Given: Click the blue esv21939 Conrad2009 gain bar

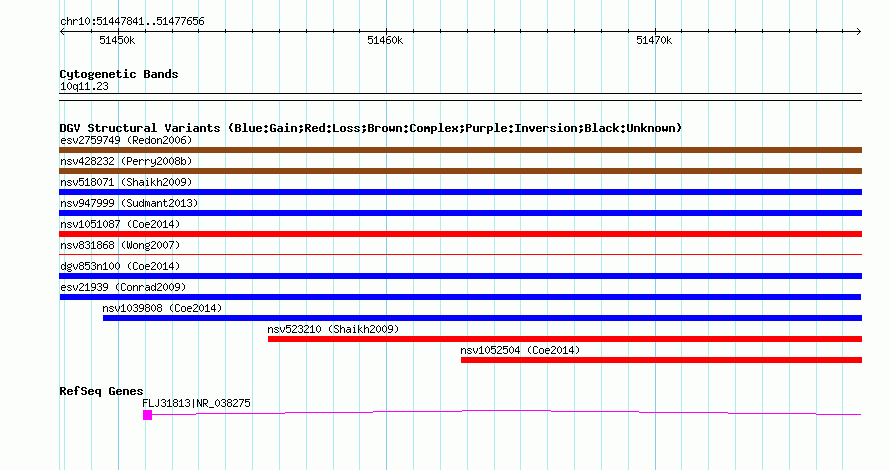Looking at the screenshot, I should click(x=460, y=297).
